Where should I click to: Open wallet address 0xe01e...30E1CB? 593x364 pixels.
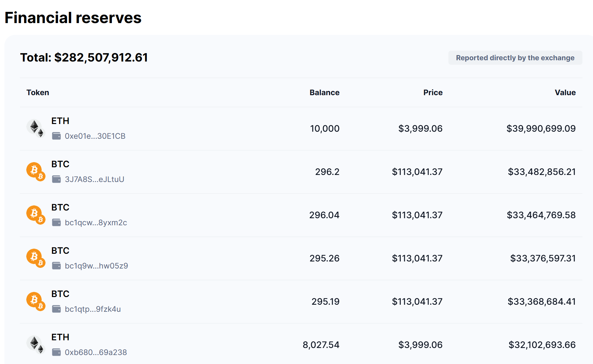tap(95, 136)
